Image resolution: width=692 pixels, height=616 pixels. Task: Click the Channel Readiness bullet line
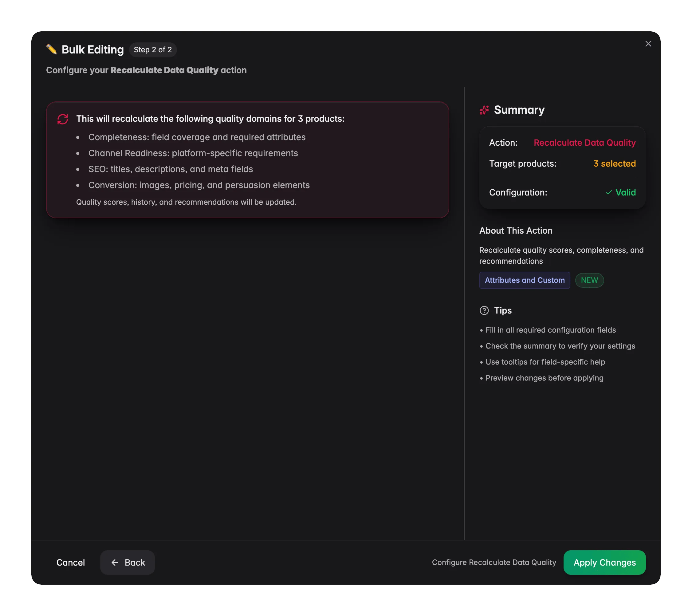click(x=193, y=153)
